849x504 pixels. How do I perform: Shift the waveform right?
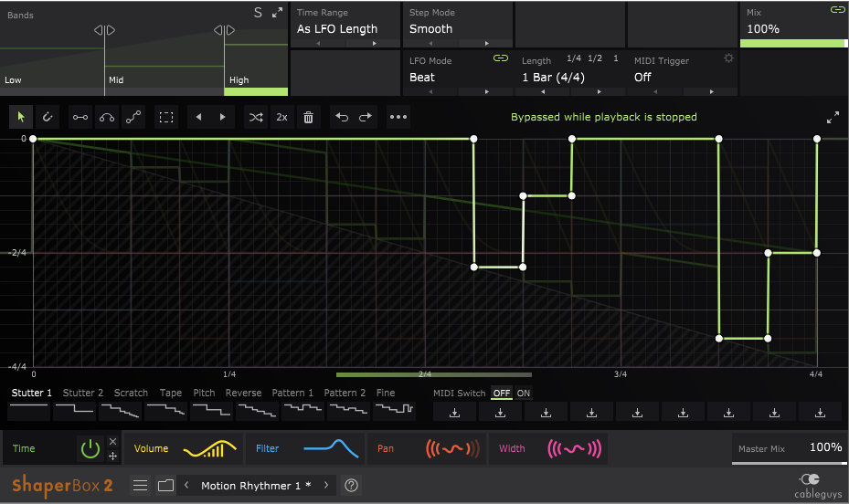223,117
